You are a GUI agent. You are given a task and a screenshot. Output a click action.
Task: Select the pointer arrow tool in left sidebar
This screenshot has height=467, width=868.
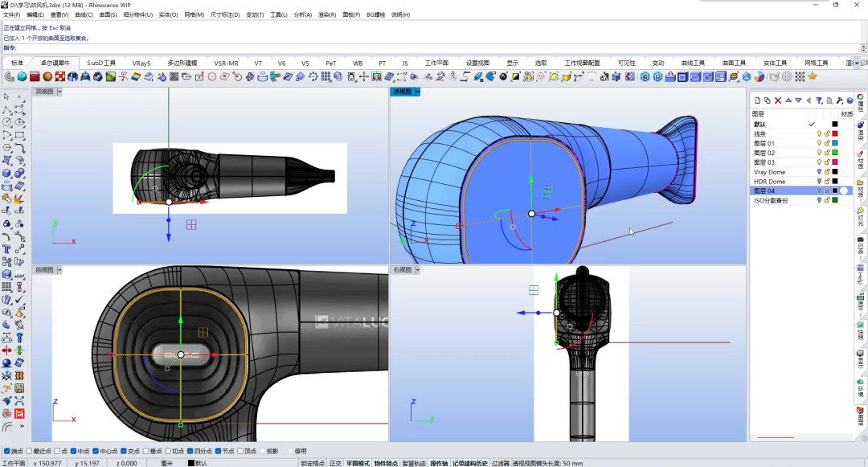[x=6, y=96]
